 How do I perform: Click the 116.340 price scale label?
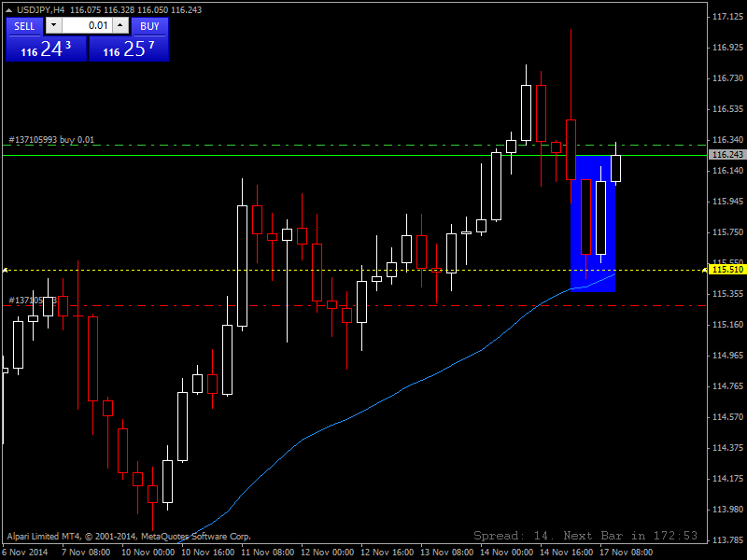coord(727,139)
